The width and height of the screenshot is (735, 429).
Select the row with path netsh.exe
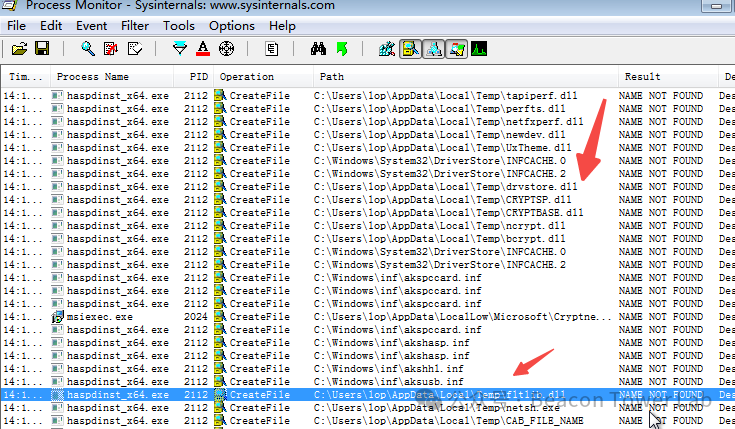[368, 408]
